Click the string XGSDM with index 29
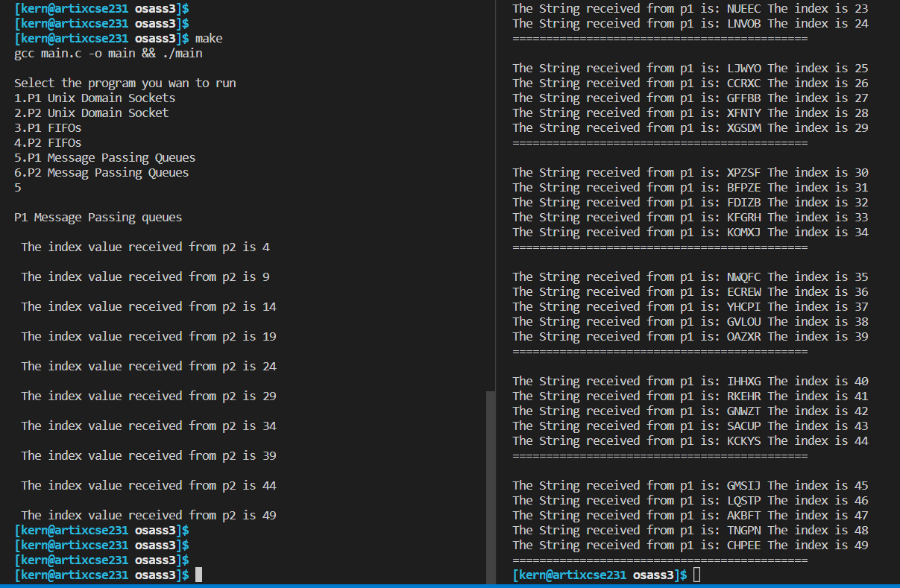This screenshot has height=588, width=900. coord(744,127)
